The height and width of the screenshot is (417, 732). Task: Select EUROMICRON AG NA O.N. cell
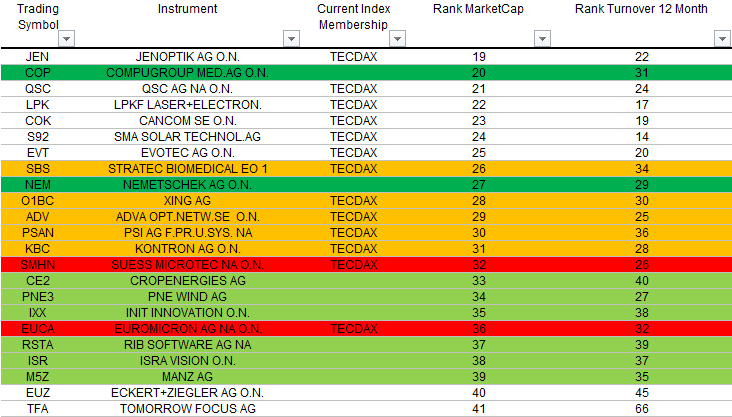pos(187,329)
